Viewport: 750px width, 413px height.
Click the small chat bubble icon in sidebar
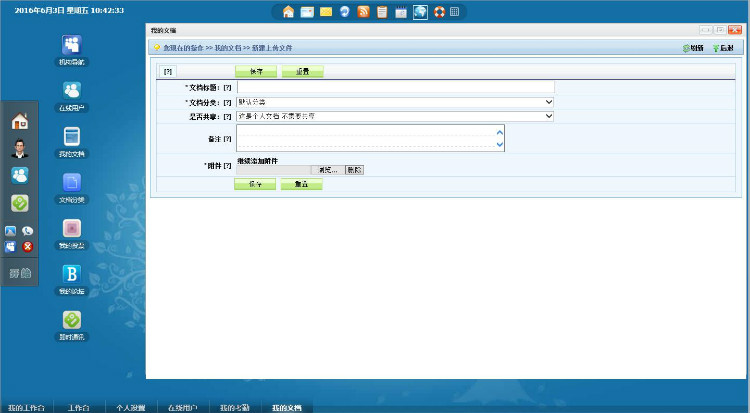pyautogui.click(x=28, y=231)
